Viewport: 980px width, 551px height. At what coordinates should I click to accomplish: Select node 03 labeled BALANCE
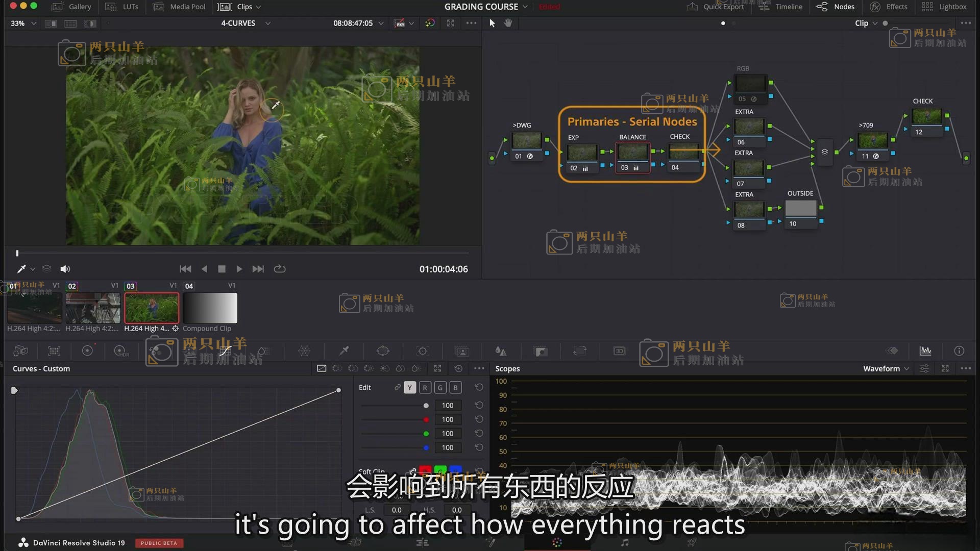(x=632, y=152)
